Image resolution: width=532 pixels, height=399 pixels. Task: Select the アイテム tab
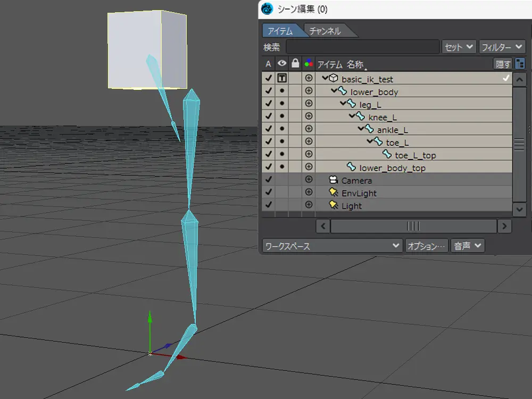(280, 31)
